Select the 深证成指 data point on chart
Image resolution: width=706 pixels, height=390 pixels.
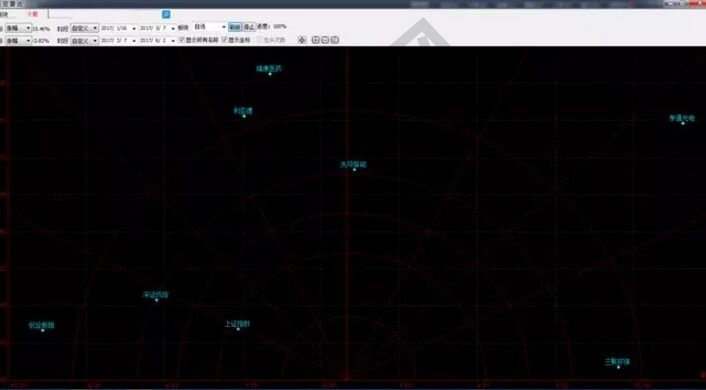tap(157, 300)
